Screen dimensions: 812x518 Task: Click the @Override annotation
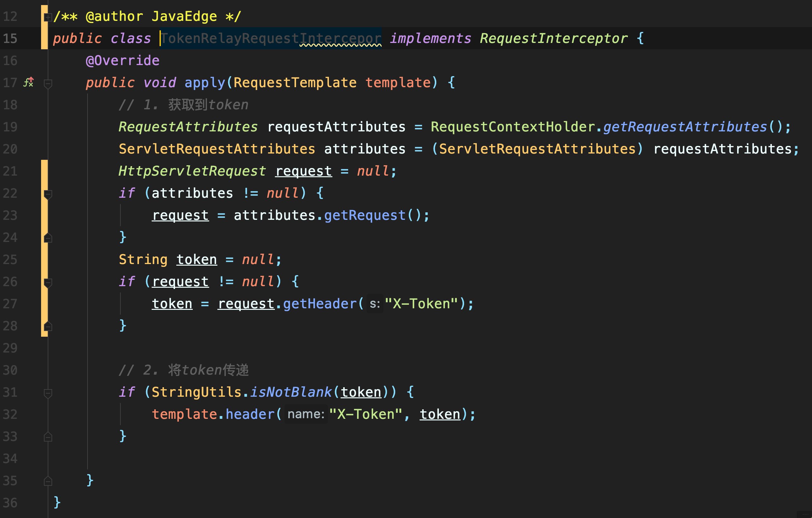pyautogui.click(x=122, y=61)
